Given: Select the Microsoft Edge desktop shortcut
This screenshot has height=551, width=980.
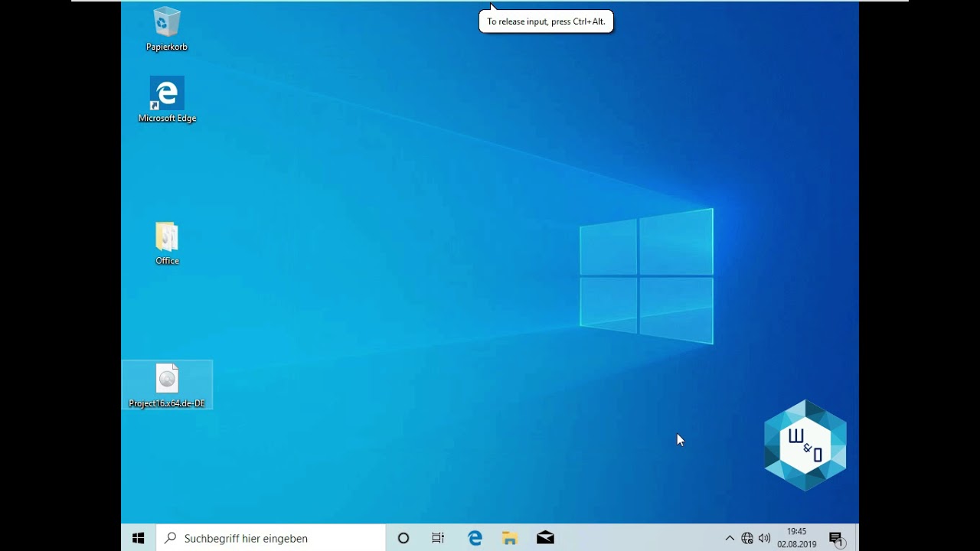Looking at the screenshot, I should (x=167, y=99).
